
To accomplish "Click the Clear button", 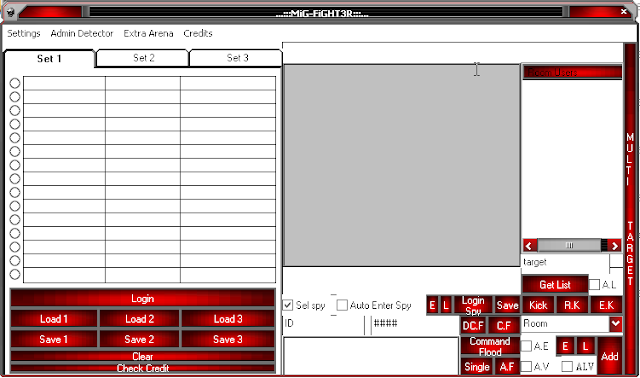I will [x=142, y=356].
